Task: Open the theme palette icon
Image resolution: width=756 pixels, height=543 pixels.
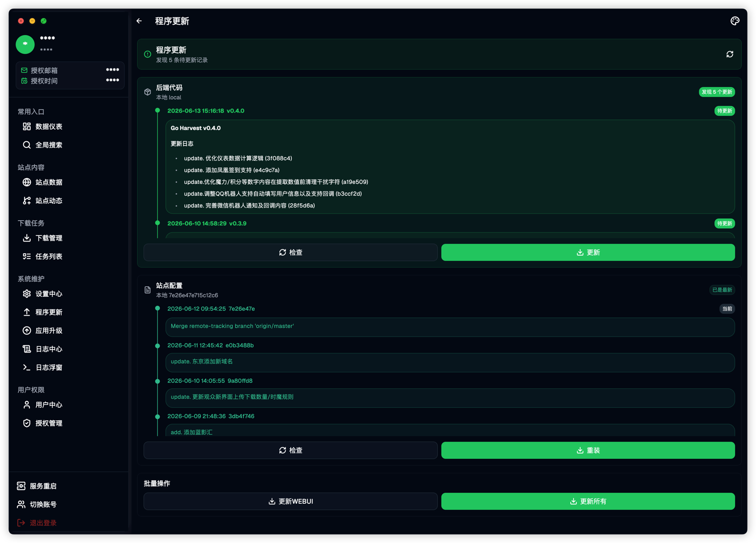Action: click(734, 21)
